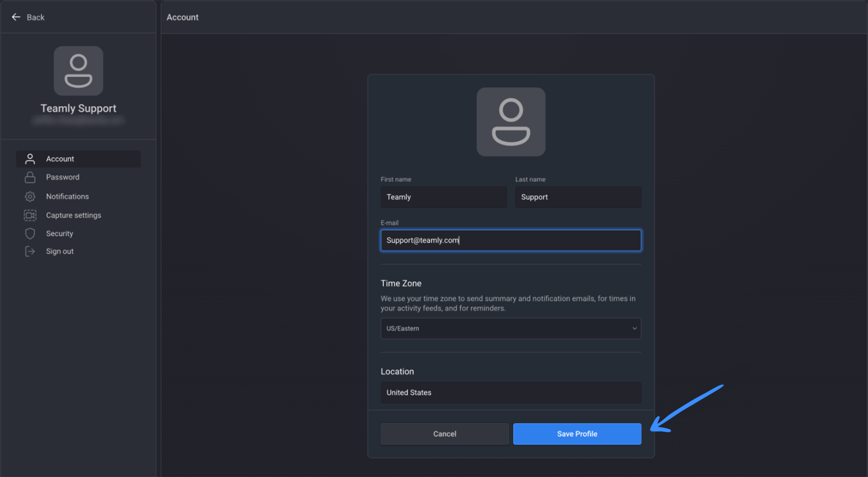
Task: Click the time zone dropdown chevron
Action: [x=634, y=328]
